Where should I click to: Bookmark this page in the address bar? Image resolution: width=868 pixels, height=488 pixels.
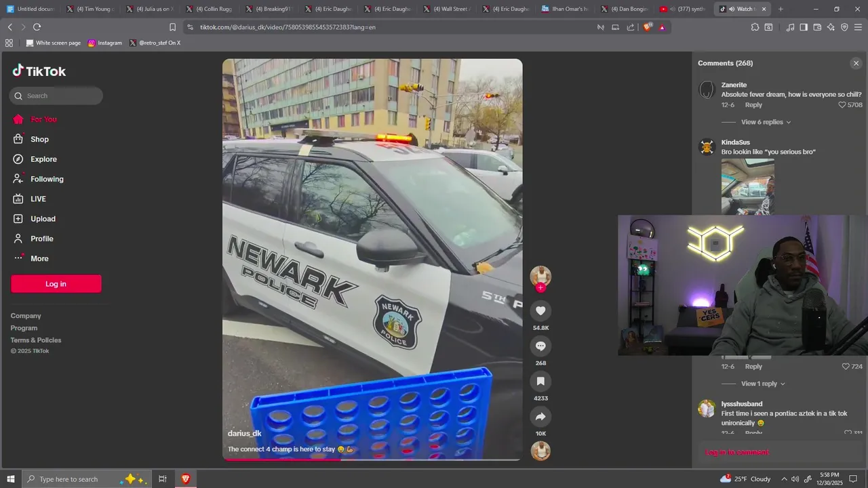[x=172, y=27]
